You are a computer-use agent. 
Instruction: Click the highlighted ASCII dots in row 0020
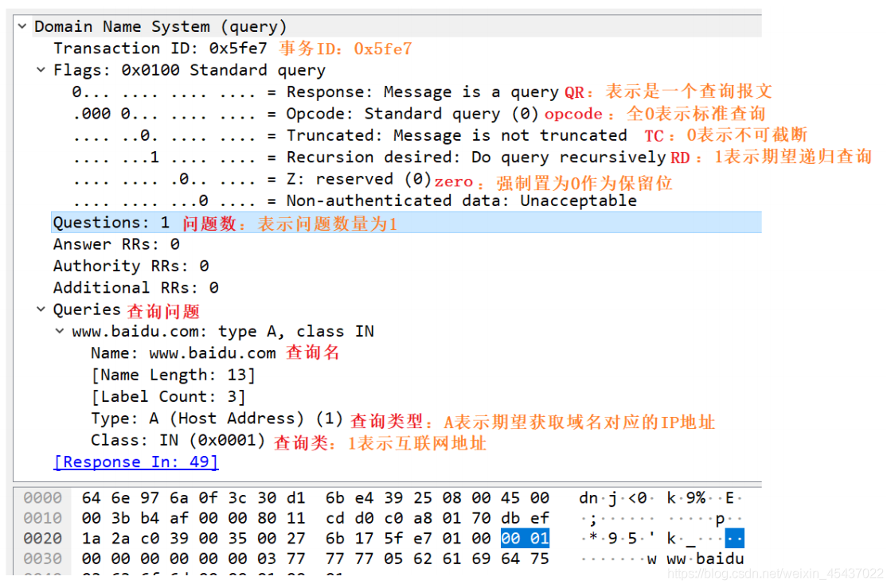(x=735, y=538)
